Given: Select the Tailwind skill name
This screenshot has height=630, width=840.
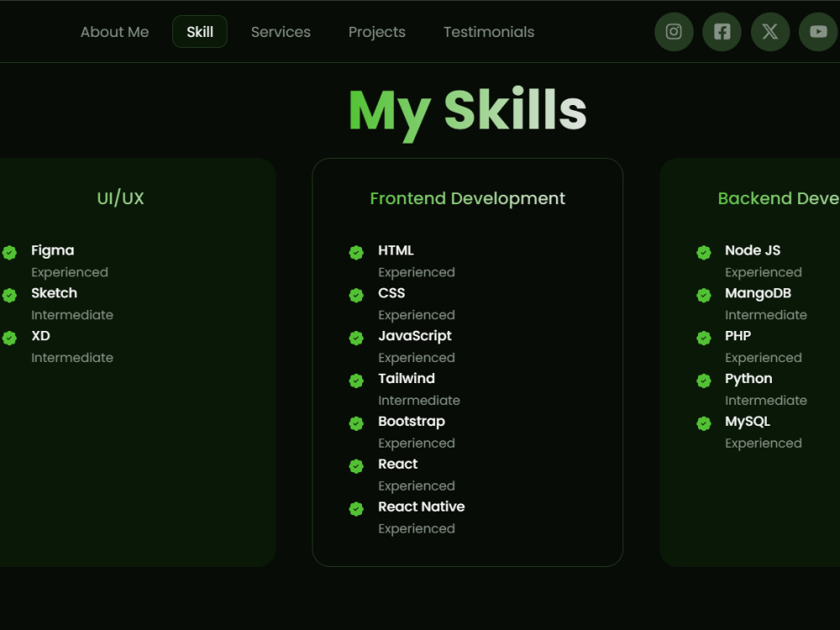Looking at the screenshot, I should (407, 379).
